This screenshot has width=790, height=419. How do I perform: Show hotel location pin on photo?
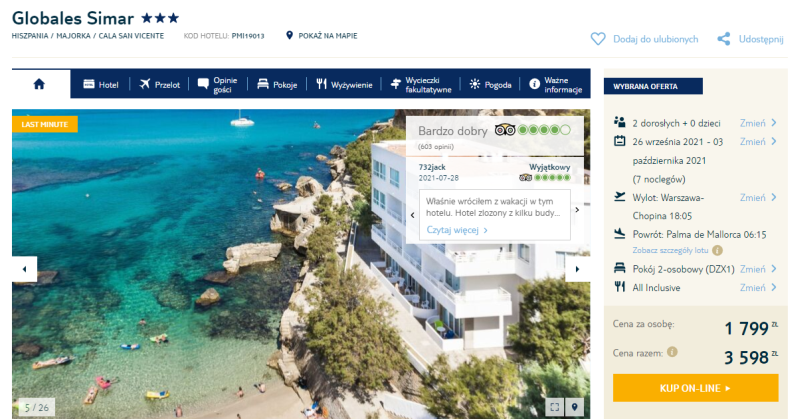574,407
